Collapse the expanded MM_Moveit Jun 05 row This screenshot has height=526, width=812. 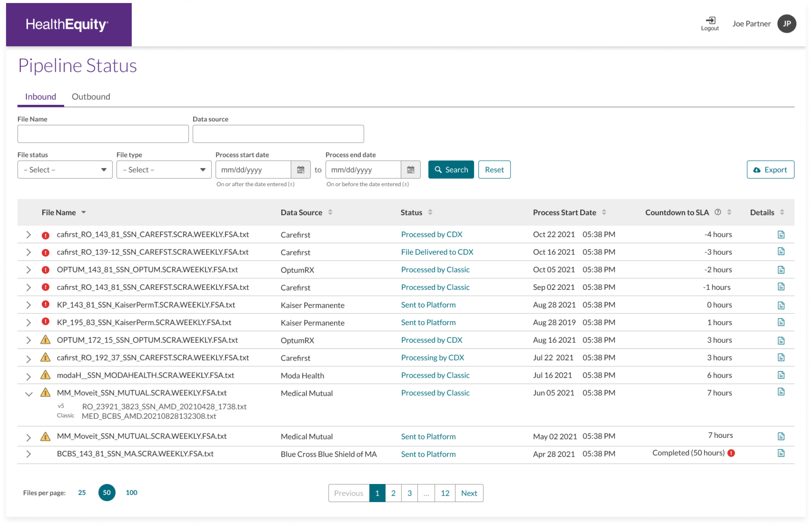click(x=29, y=394)
